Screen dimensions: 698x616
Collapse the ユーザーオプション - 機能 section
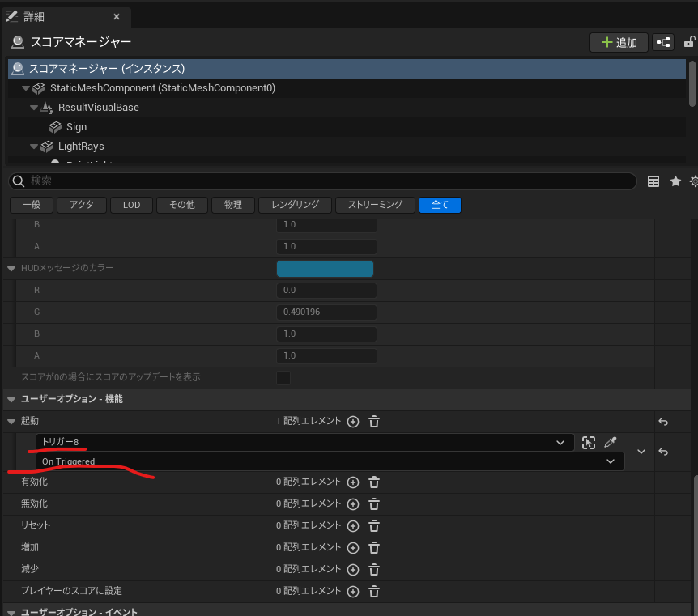11,398
